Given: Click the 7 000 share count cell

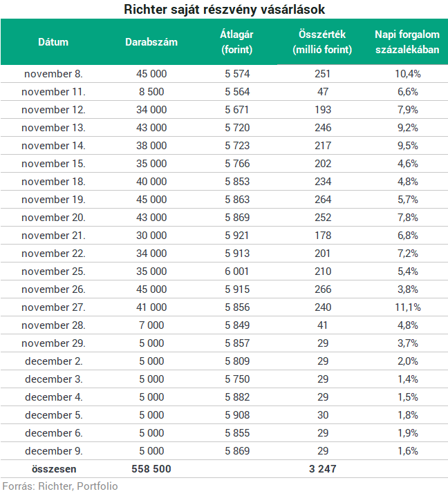Looking at the screenshot, I should (x=151, y=325).
